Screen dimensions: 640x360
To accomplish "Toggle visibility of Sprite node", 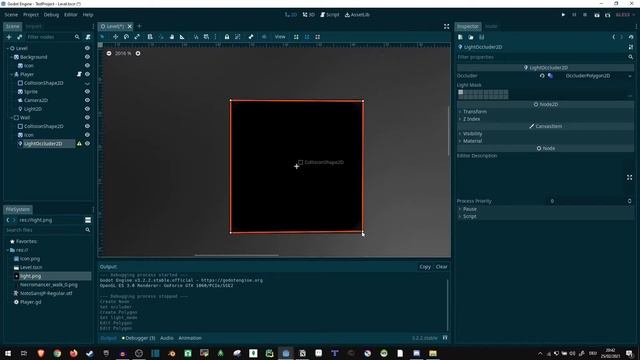I will click(87, 92).
